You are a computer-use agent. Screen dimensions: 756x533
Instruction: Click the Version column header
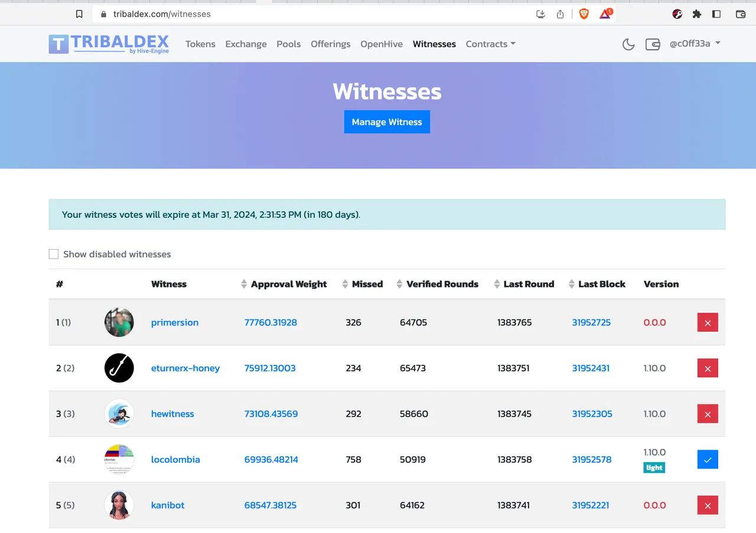coord(661,284)
